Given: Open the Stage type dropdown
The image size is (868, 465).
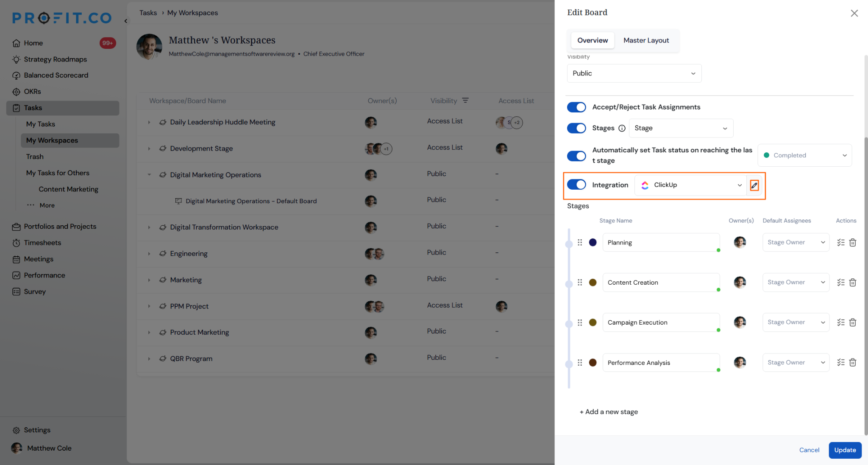Looking at the screenshot, I should click(x=681, y=128).
